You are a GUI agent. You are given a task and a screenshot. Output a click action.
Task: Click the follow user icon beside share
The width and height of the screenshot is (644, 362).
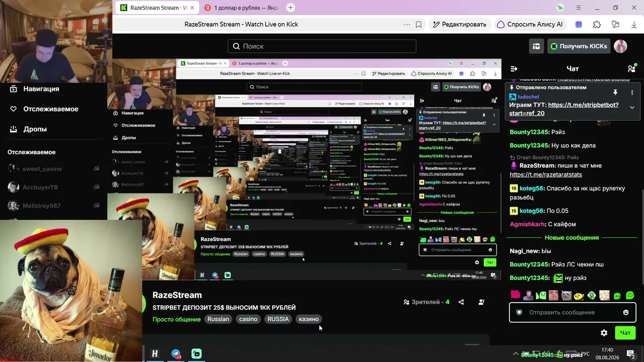pos(481,302)
